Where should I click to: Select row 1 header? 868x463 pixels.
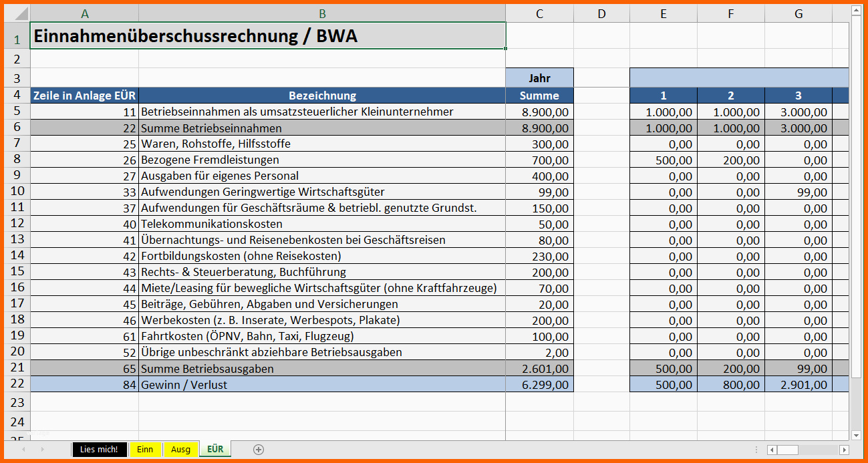[x=17, y=35]
